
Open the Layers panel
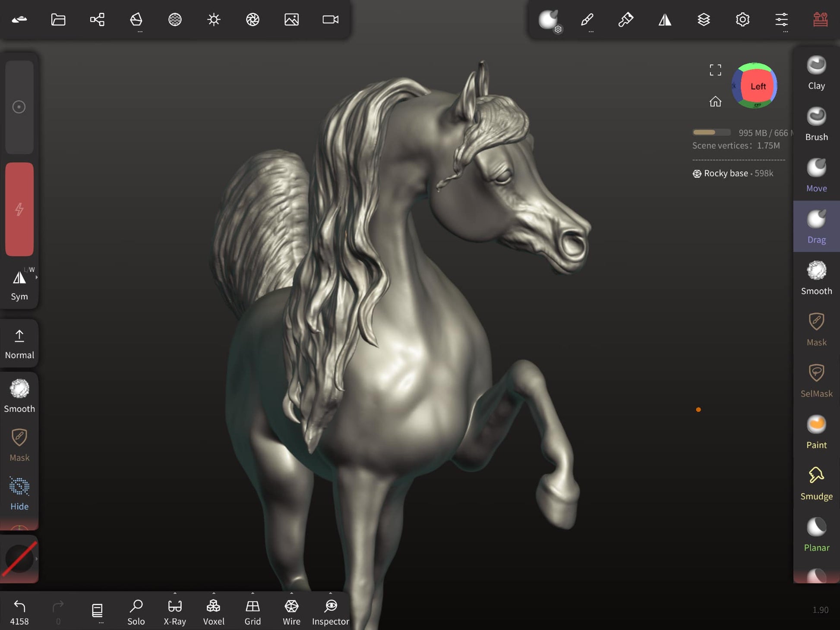(x=704, y=19)
